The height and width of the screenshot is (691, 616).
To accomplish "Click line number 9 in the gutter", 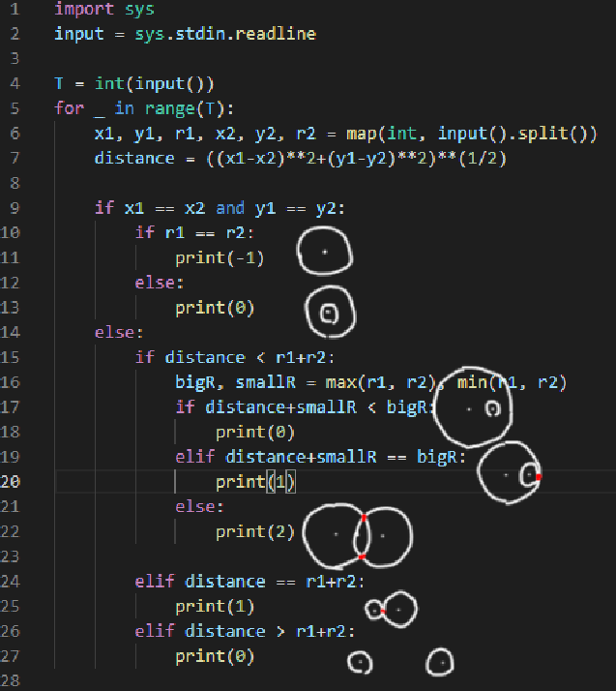I will [x=15, y=208].
